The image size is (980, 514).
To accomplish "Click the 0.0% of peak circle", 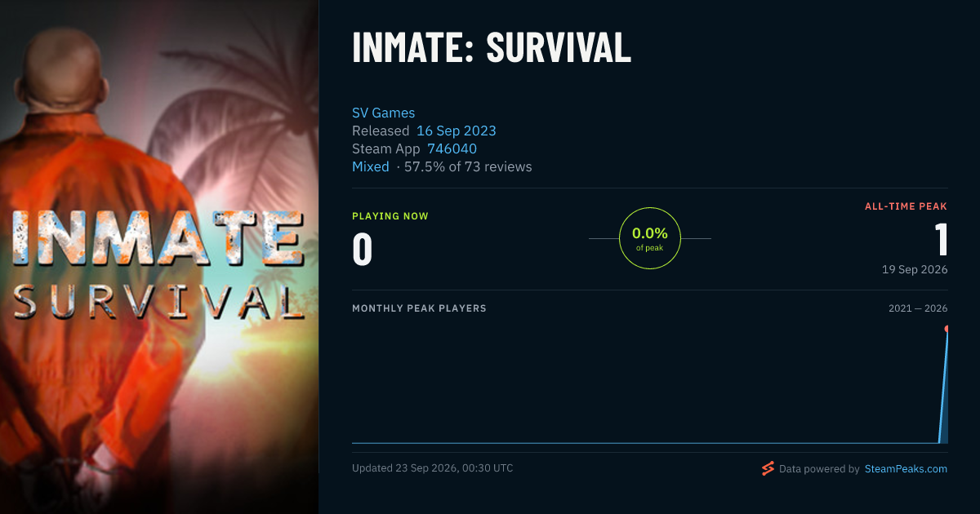I will click(x=650, y=238).
